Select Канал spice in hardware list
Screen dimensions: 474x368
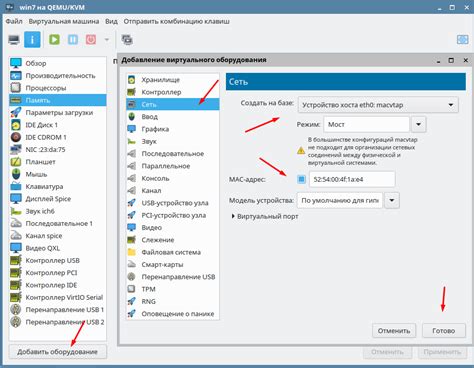pos(58,236)
